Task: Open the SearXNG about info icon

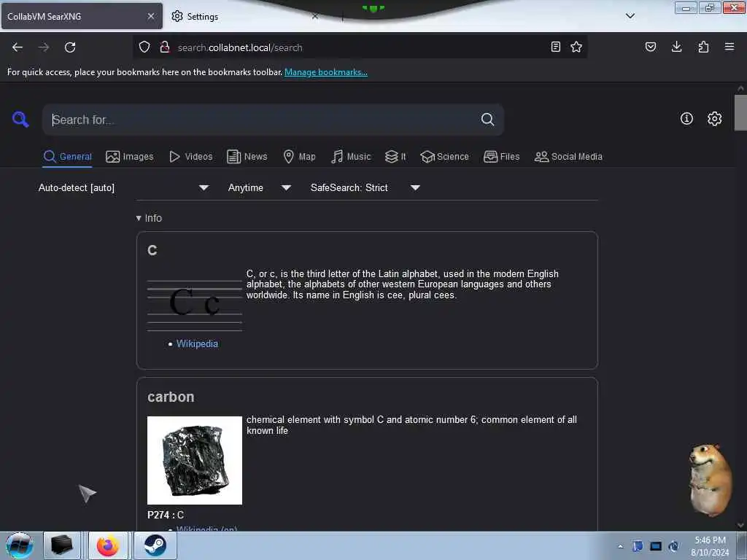Action: tap(686, 119)
